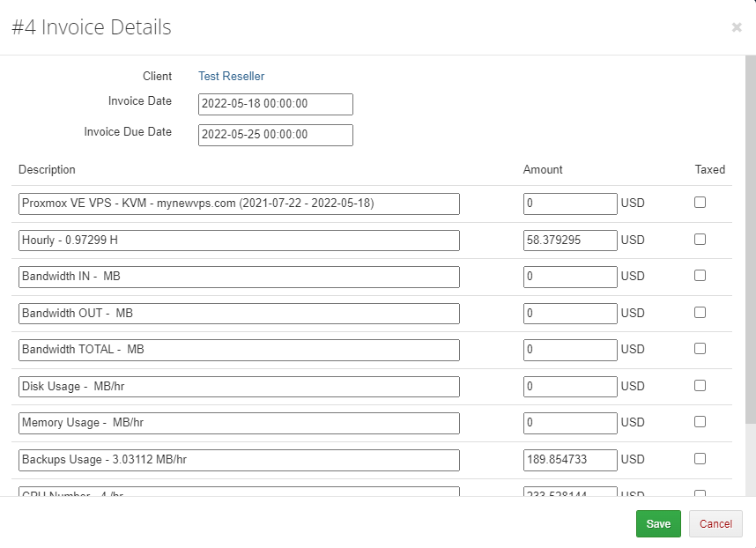Viewport: 756px width, 548px height.
Task: Click the #4 Invoice Details title
Action: 92,27
